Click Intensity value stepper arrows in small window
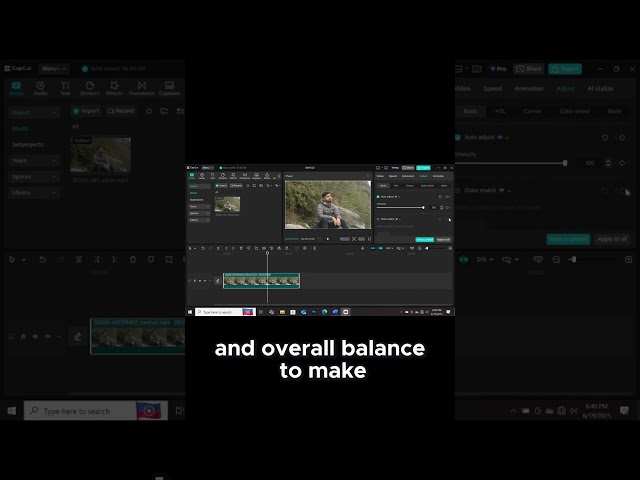This screenshot has width=640, height=480. 442,207
